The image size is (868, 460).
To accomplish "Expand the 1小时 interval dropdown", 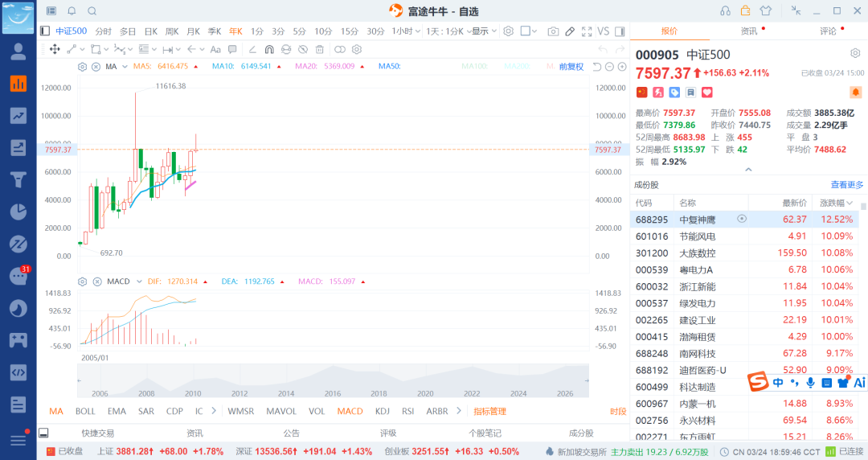I will point(417,31).
